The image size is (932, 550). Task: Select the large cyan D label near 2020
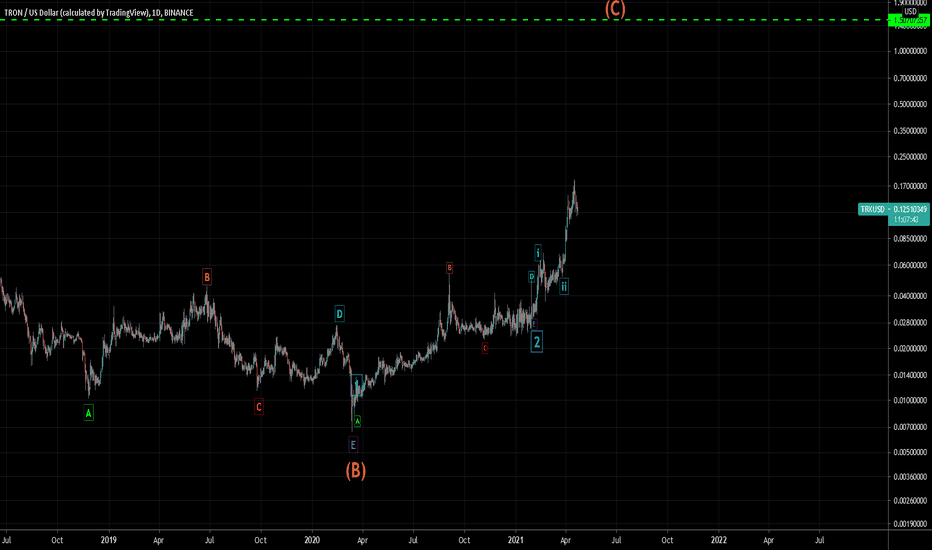(x=339, y=314)
